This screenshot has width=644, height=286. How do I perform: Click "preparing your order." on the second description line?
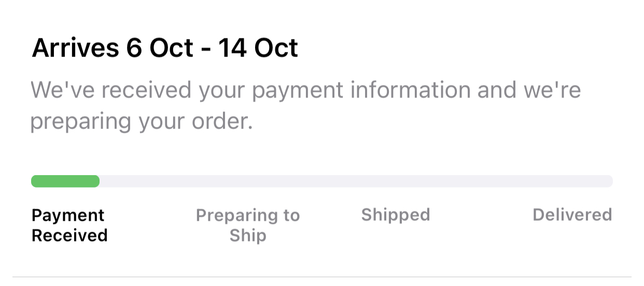(141, 122)
